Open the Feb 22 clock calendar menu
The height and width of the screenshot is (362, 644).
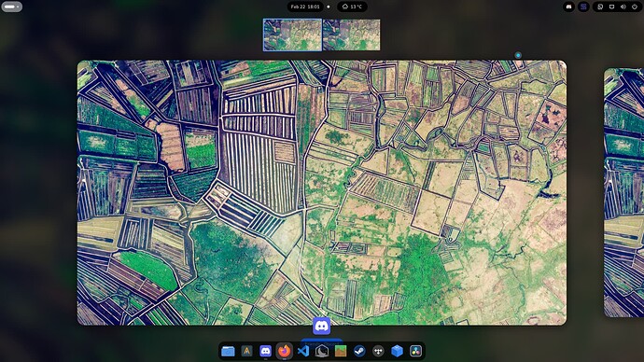click(305, 7)
